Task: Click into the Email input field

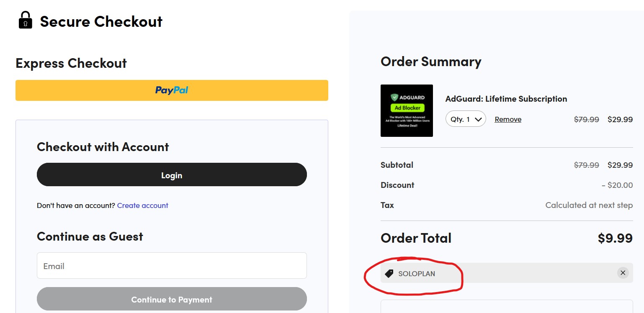Action: pos(171,266)
